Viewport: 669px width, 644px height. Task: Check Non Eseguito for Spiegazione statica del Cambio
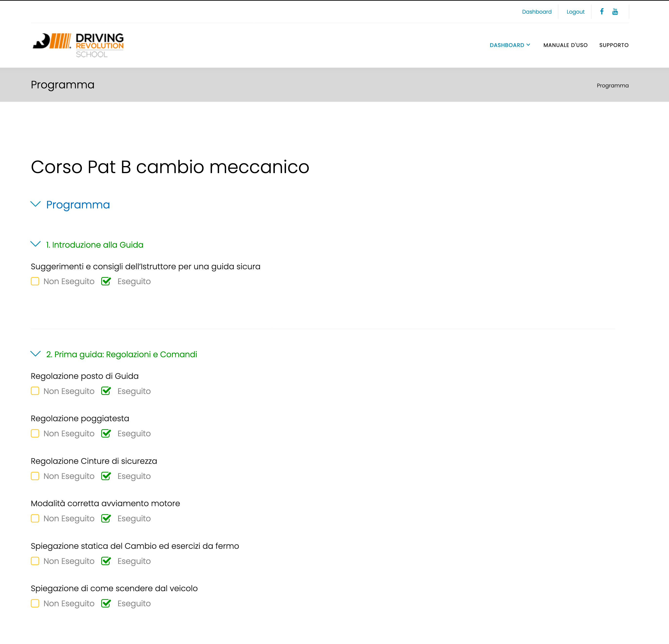coord(35,561)
